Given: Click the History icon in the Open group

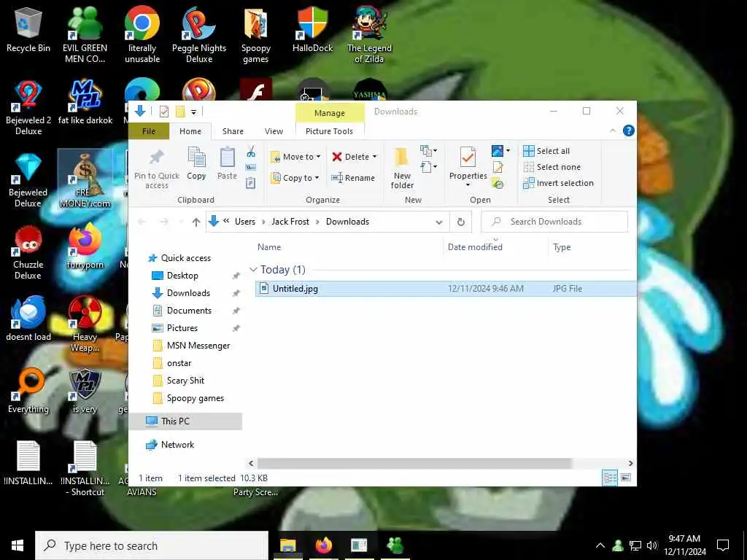Looking at the screenshot, I should (498, 183).
